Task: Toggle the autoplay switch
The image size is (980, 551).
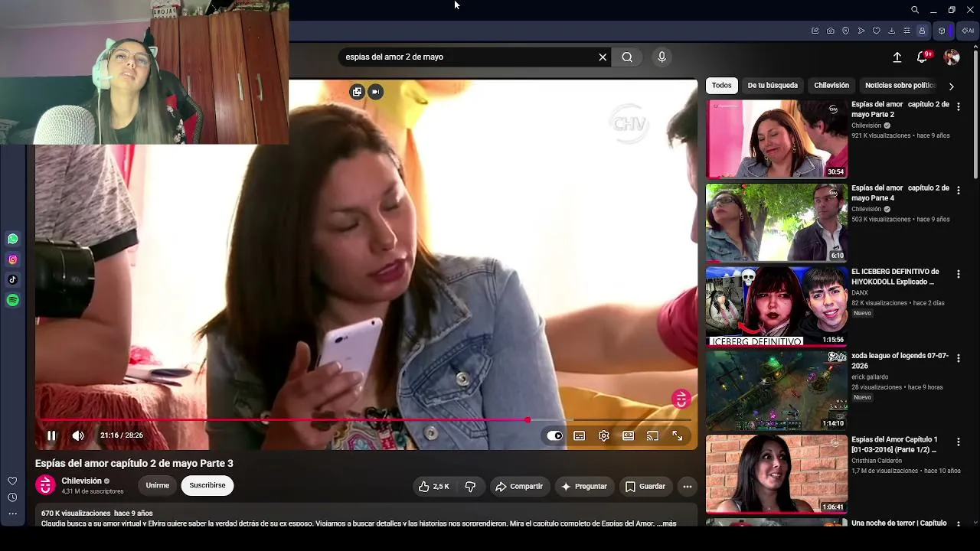Action: 554,435
